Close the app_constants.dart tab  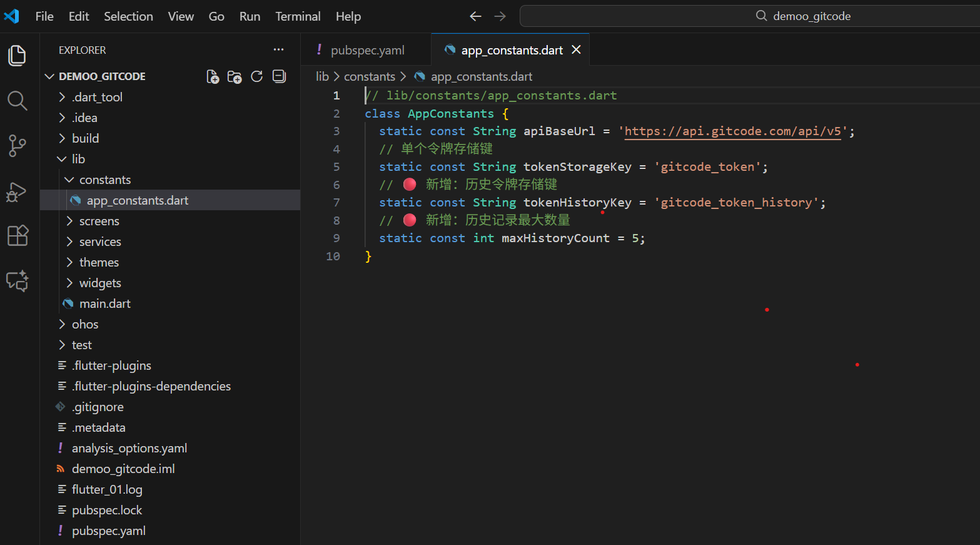pos(576,49)
